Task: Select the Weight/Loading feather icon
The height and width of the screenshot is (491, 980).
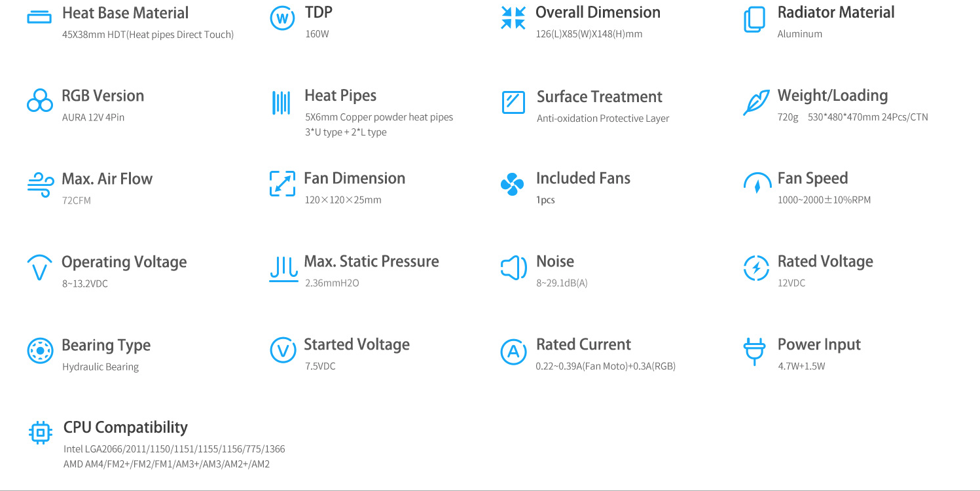Action: [x=756, y=102]
